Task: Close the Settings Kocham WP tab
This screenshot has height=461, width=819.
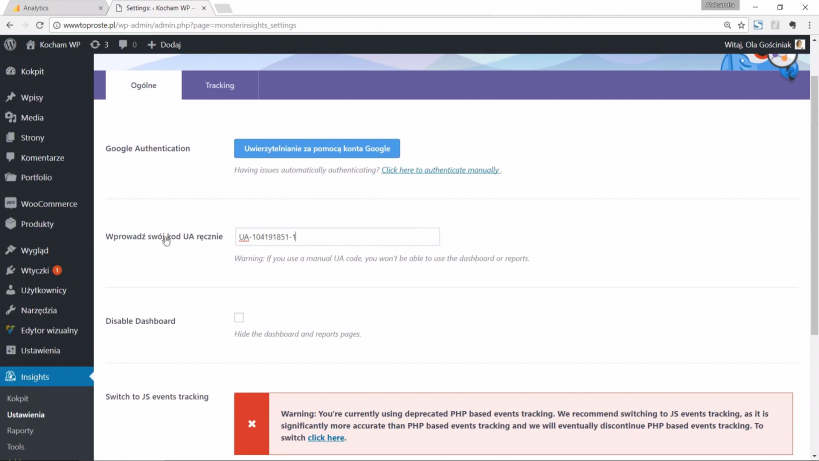Action: point(204,8)
